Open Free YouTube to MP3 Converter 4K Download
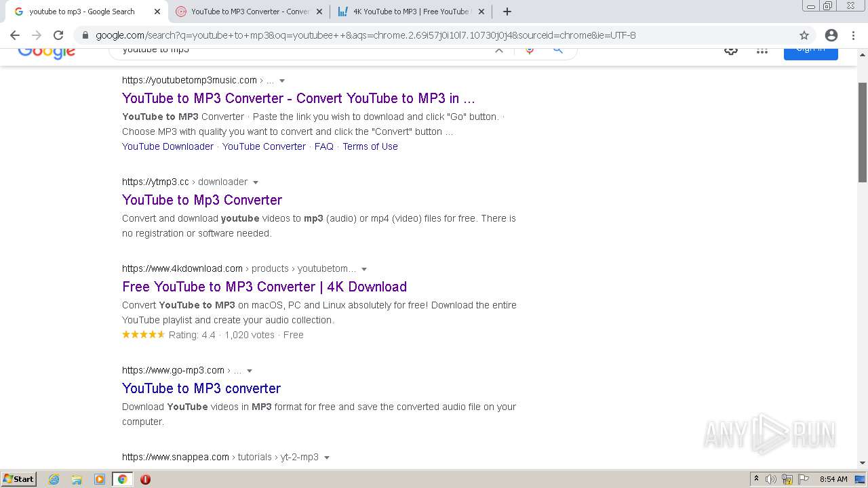The height and width of the screenshot is (488, 868). (264, 287)
